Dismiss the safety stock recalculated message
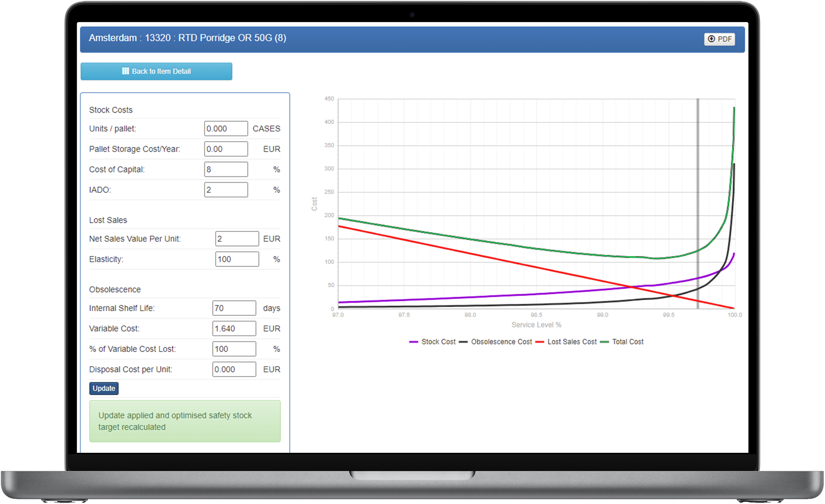This screenshot has width=825, height=504. (x=185, y=421)
